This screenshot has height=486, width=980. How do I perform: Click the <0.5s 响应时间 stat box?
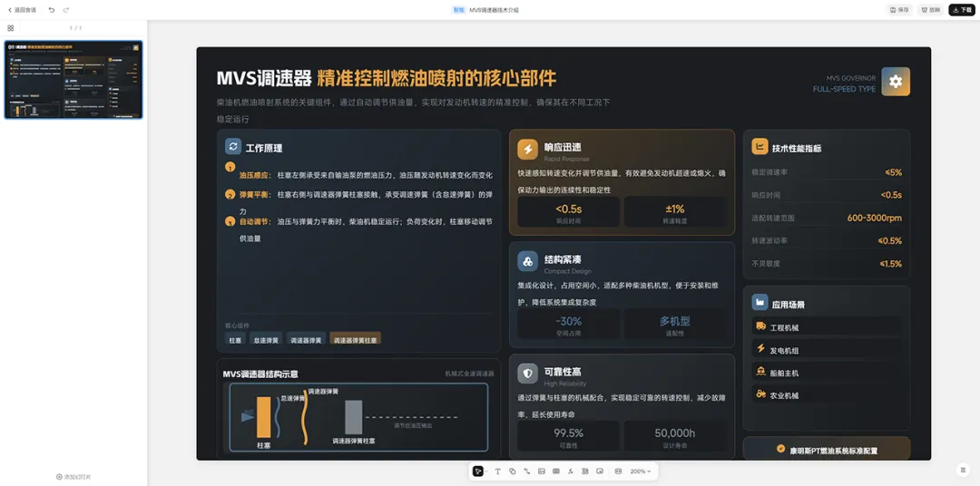569,212
